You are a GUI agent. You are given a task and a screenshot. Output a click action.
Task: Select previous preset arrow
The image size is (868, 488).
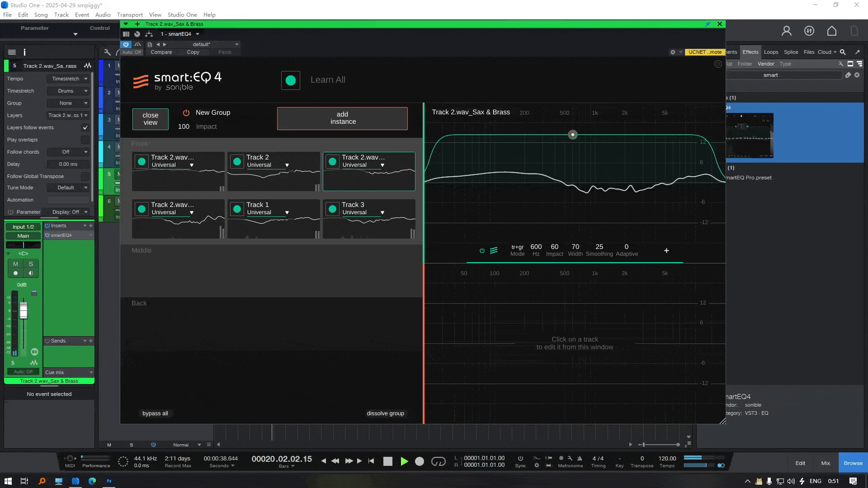tap(158, 44)
